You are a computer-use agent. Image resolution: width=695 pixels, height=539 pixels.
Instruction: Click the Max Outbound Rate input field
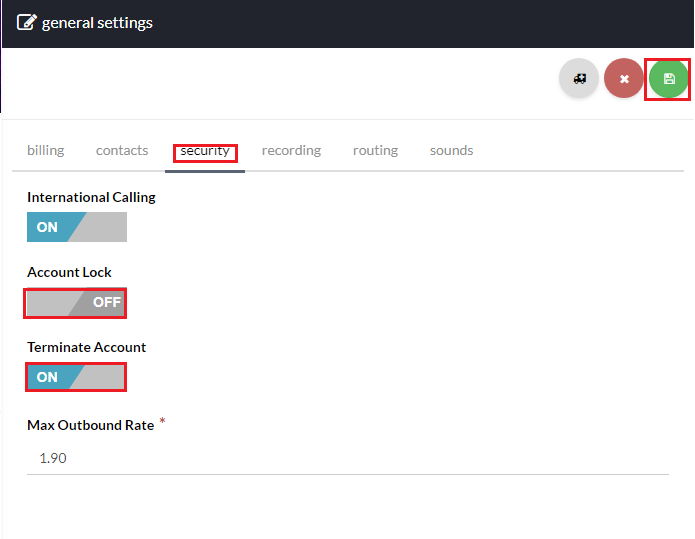[x=347, y=458]
